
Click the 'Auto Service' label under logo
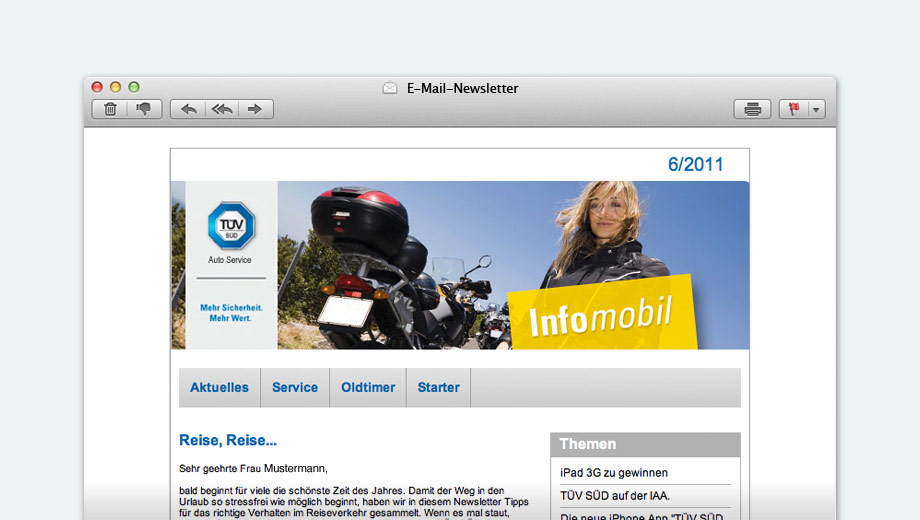229,259
